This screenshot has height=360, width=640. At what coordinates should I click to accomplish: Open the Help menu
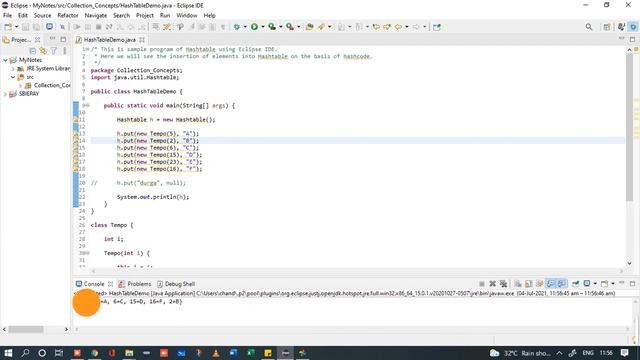tap(209, 16)
